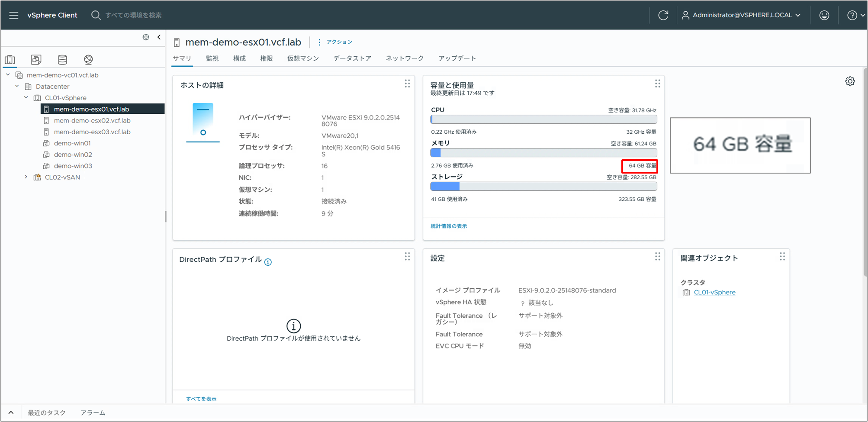Collapse the left navigation pane
Viewport: 868px width, 422px height.
tap(159, 37)
